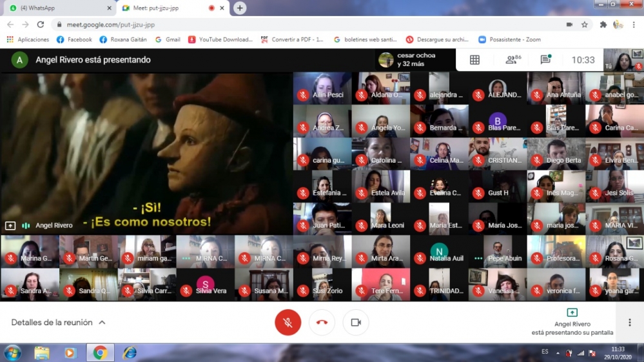
Task: Go forward with the browser arrow
Action: point(26,25)
